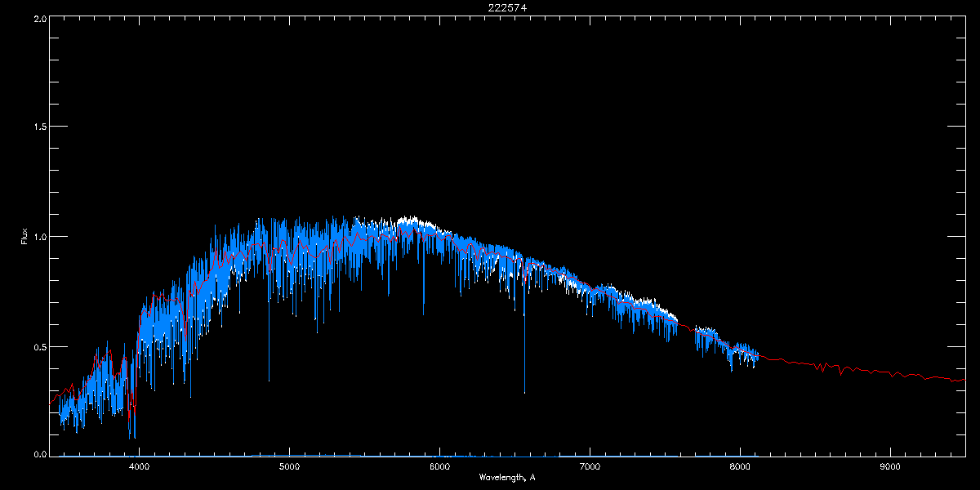Click bottom of deep absorption line near 6560
980x490 pixels.
pos(524,390)
